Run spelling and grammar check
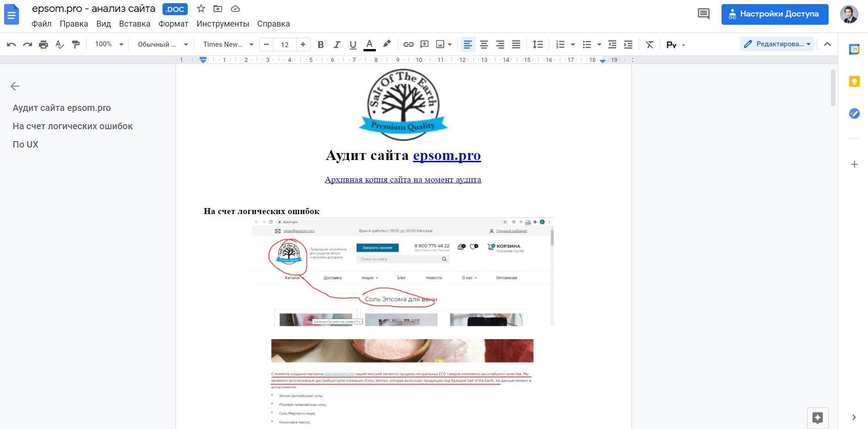The width and height of the screenshot is (868, 429). (60, 44)
